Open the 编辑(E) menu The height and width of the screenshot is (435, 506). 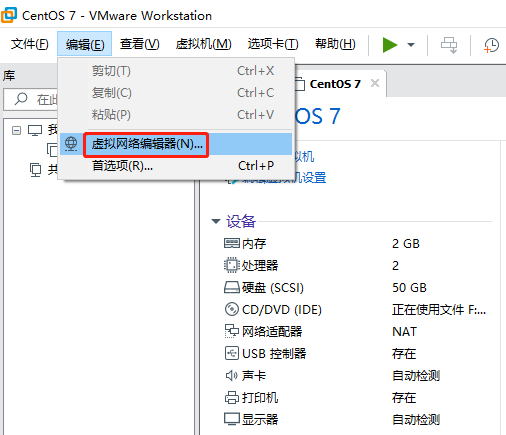tap(85, 44)
